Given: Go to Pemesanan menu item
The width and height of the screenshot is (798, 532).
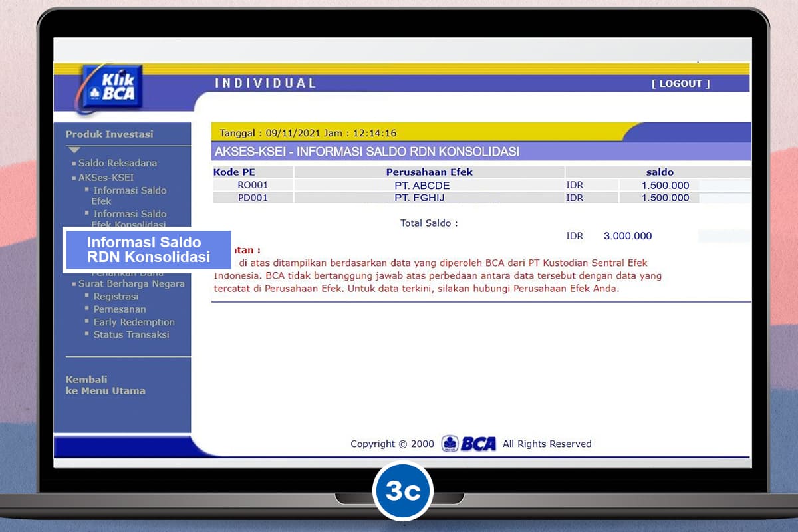Looking at the screenshot, I should pos(120,309).
